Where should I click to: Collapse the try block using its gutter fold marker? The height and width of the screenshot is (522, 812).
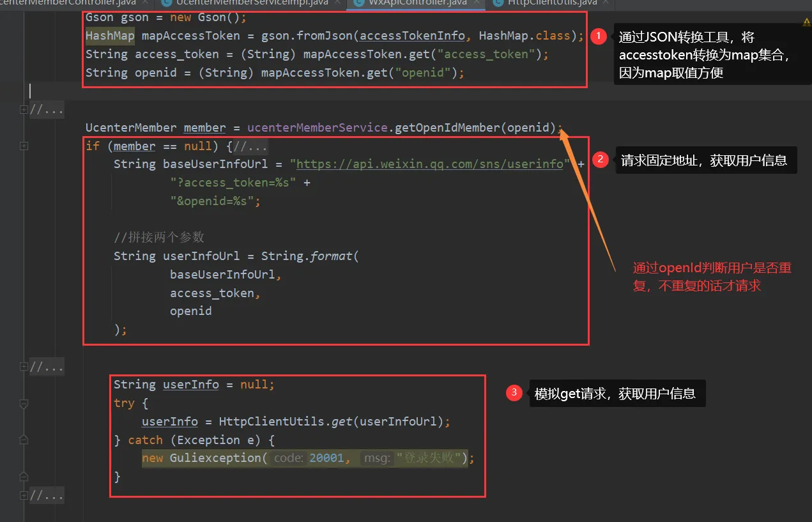(x=24, y=404)
